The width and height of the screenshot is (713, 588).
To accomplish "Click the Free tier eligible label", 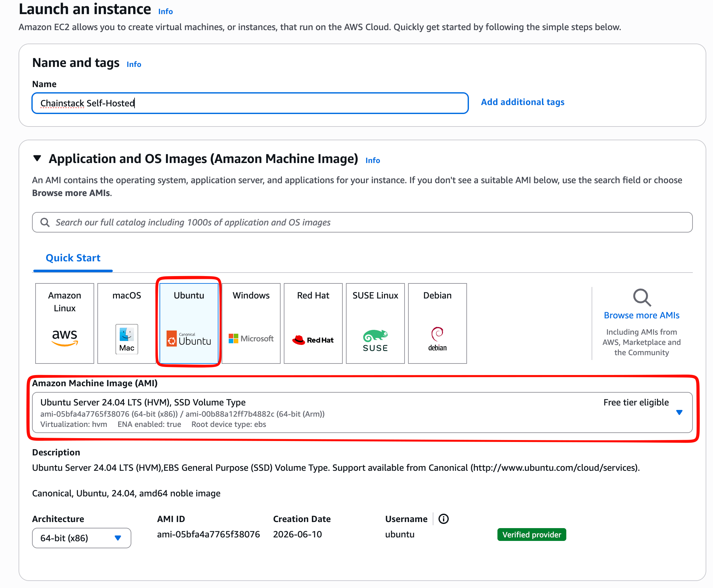I will point(636,402).
